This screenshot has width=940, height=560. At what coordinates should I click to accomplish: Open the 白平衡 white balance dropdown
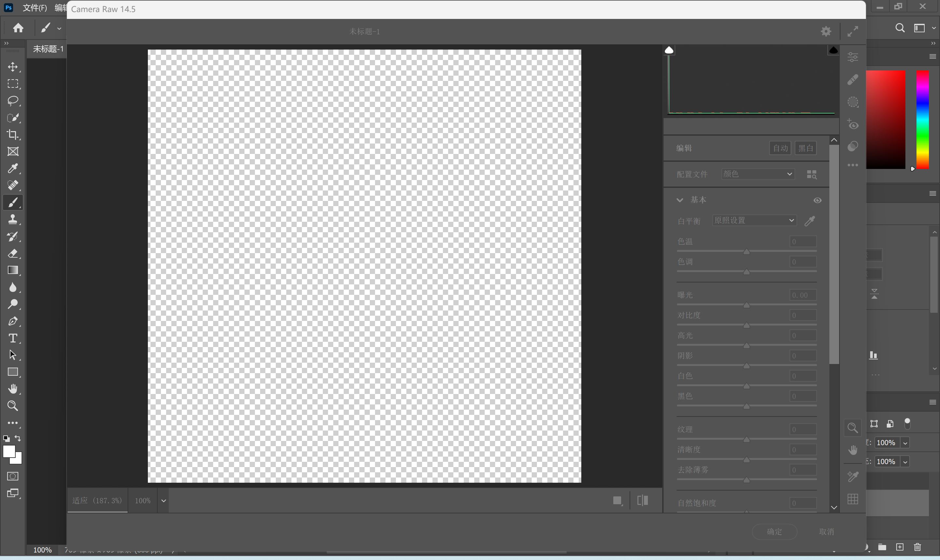point(754,220)
